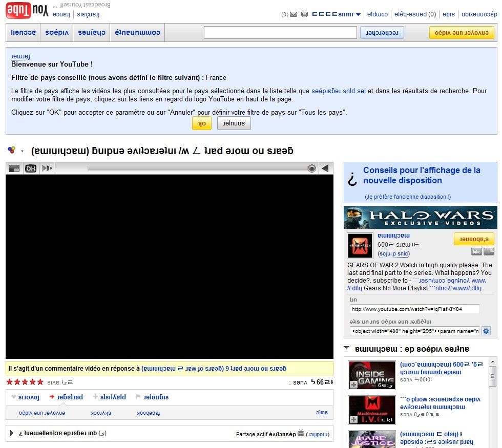Expand description via 'plus d'infos'
The image size is (502, 448).
[x=394, y=254]
